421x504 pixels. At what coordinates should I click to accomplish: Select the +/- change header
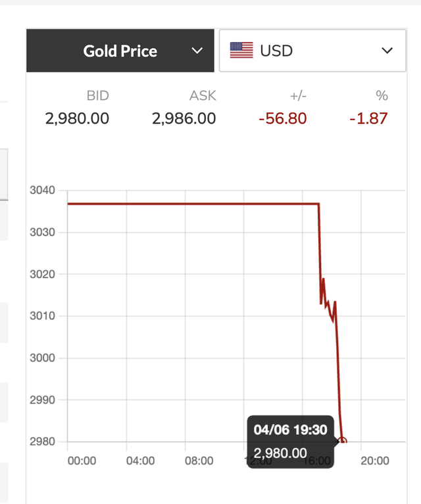(x=298, y=96)
